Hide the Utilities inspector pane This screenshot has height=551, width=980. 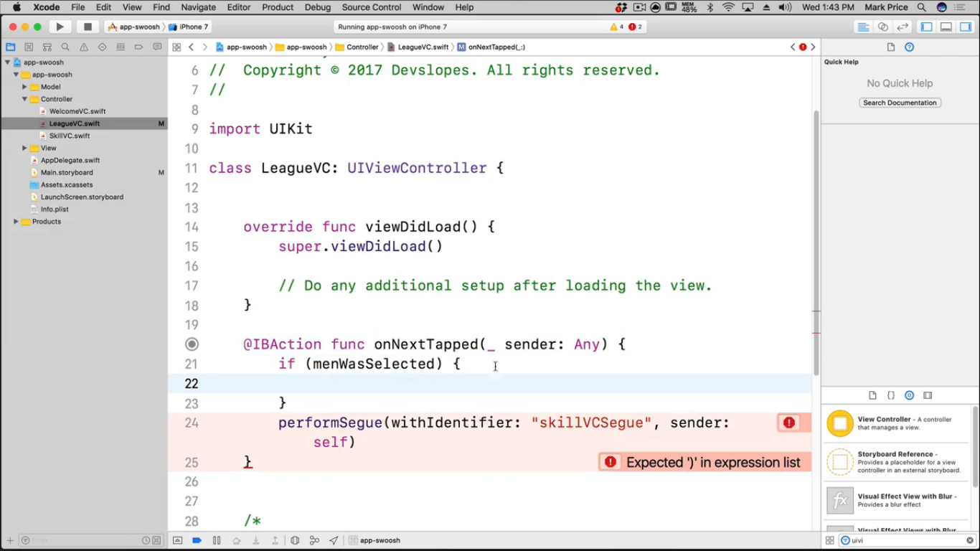coord(966,27)
